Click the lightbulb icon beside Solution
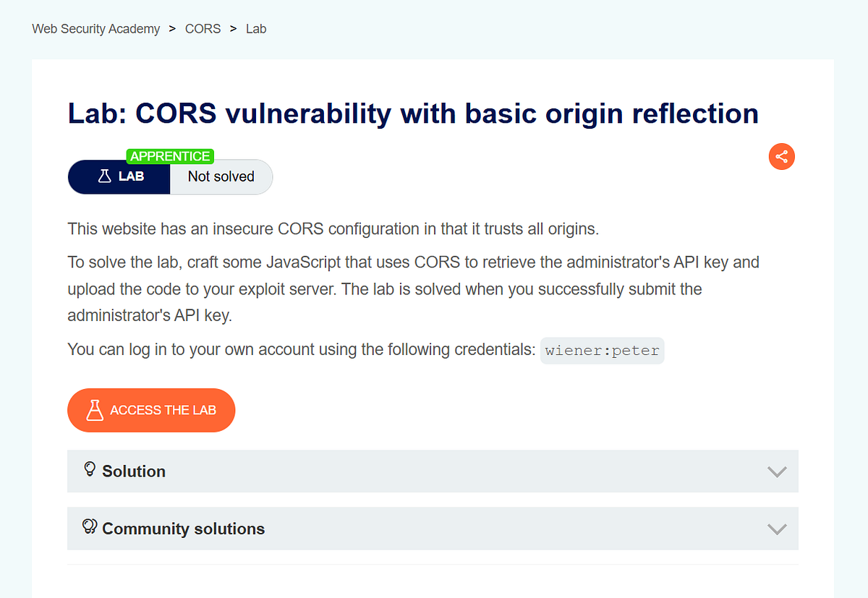The image size is (868, 598). tap(90, 470)
